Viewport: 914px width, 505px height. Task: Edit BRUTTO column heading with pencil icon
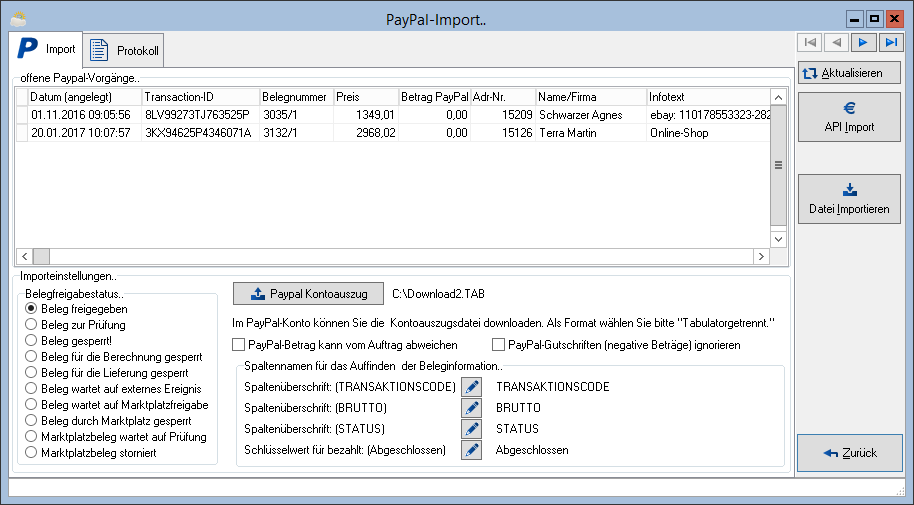472,408
